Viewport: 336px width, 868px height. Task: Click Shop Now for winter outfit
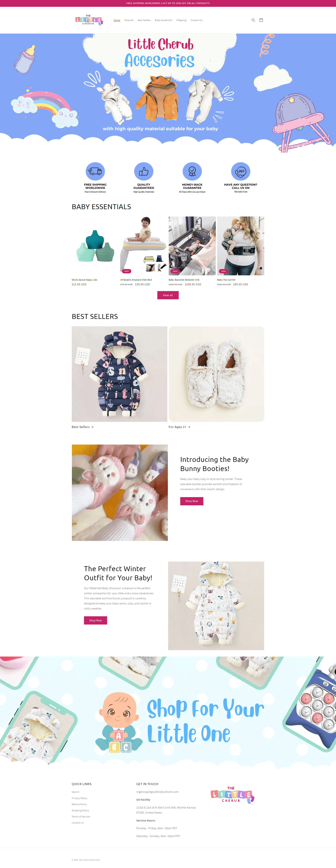point(95,620)
